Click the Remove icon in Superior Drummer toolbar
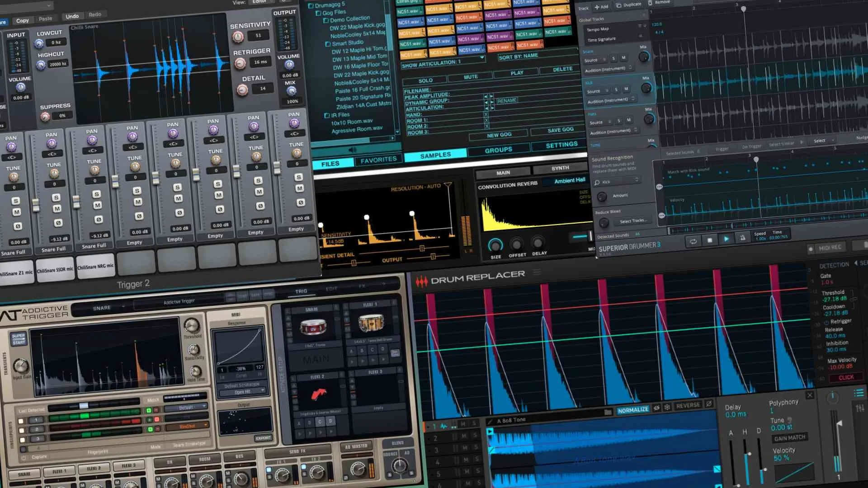Image resolution: width=868 pixels, height=488 pixels. (651, 3)
